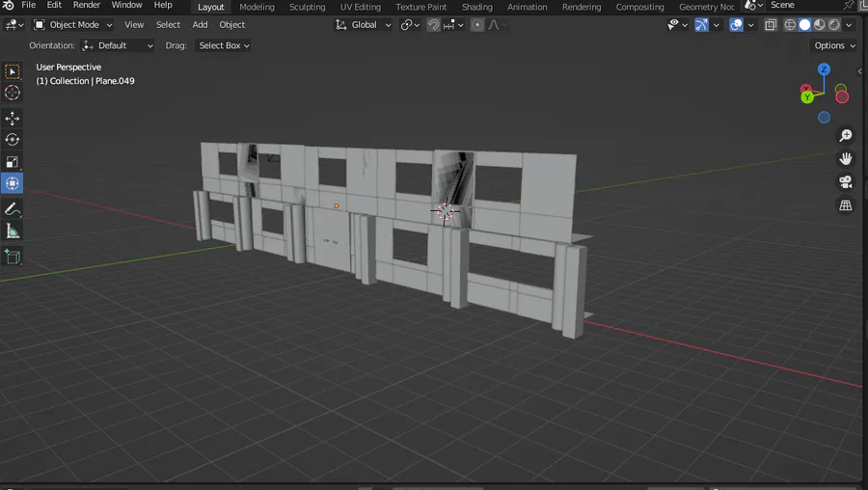Open the viewport View menu

(134, 25)
